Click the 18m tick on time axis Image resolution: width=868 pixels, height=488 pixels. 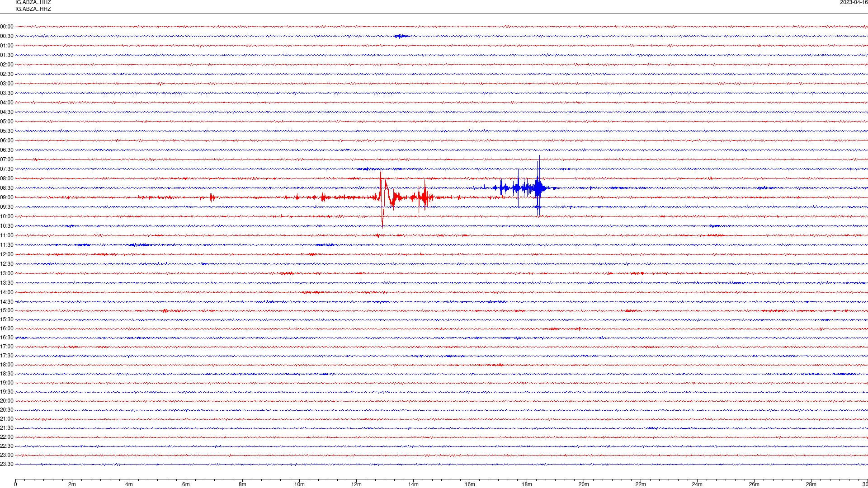tap(527, 484)
